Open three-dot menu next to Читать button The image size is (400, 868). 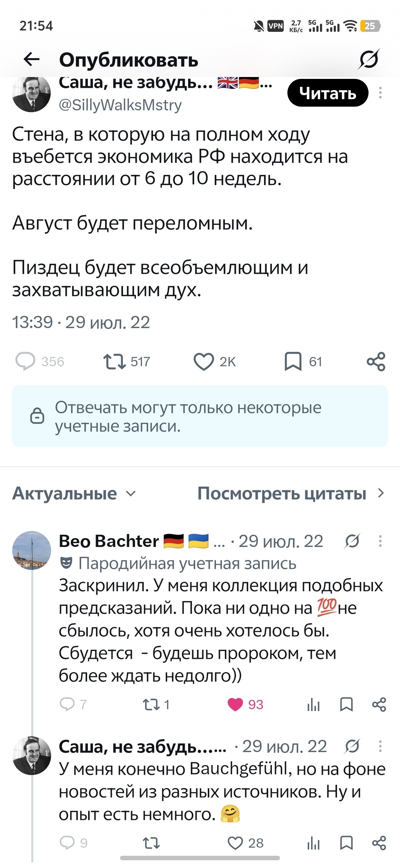380,93
